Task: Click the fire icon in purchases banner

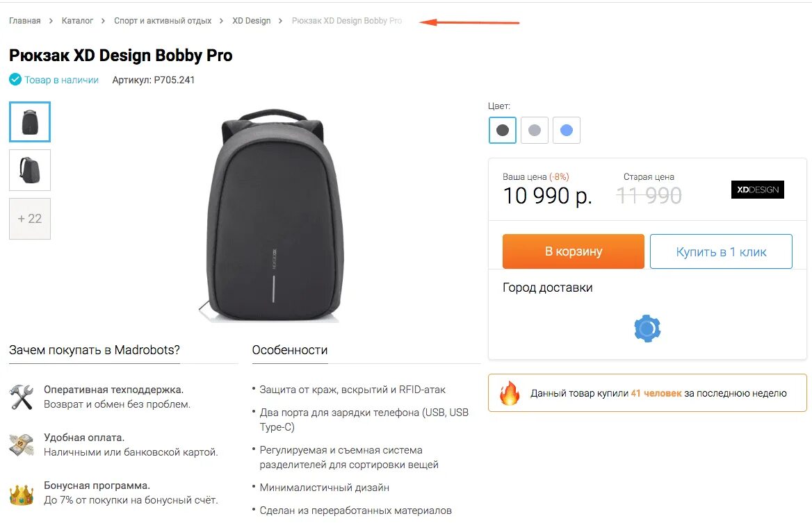Action: click(510, 393)
